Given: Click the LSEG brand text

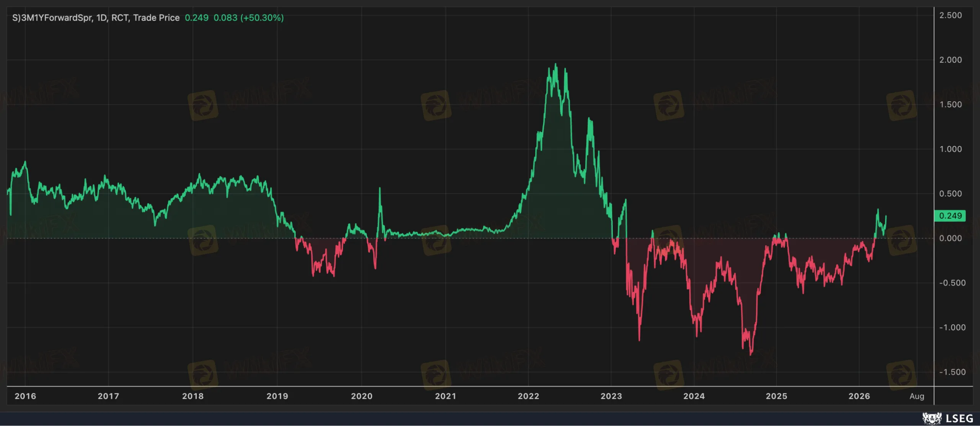Looking at the screenshot, I should 959,418.
